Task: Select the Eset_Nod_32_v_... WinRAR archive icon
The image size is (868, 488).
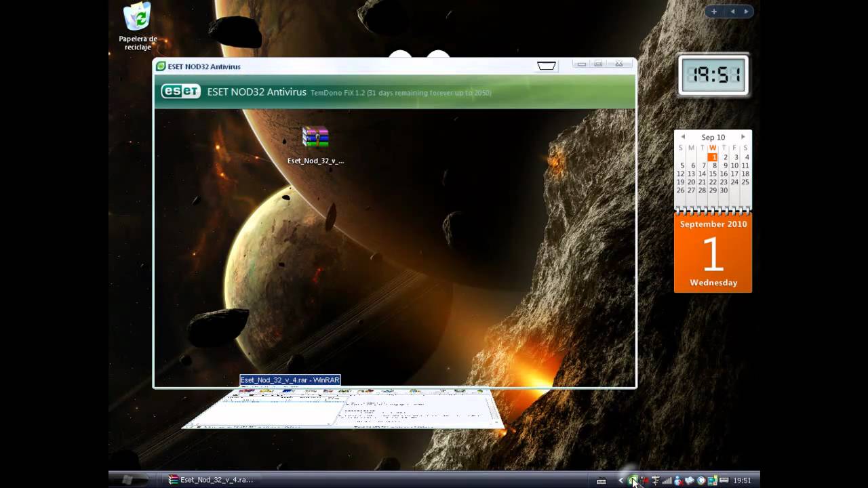Action: (x=315, y=145)
